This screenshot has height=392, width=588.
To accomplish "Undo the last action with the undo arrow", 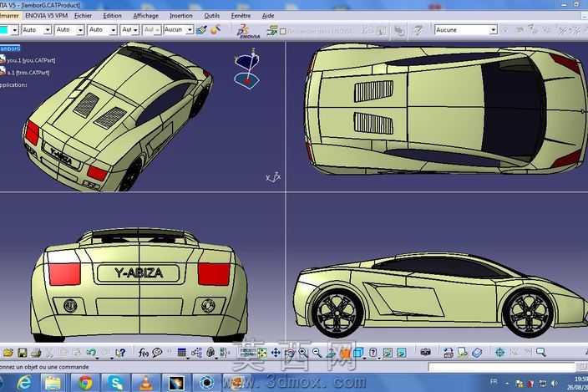I will 90,352.
